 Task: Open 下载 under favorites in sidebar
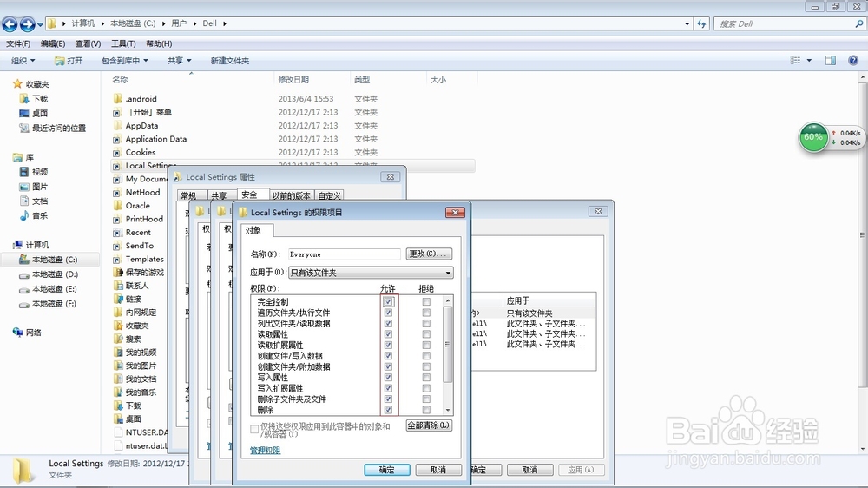click(x=34, y=99)
